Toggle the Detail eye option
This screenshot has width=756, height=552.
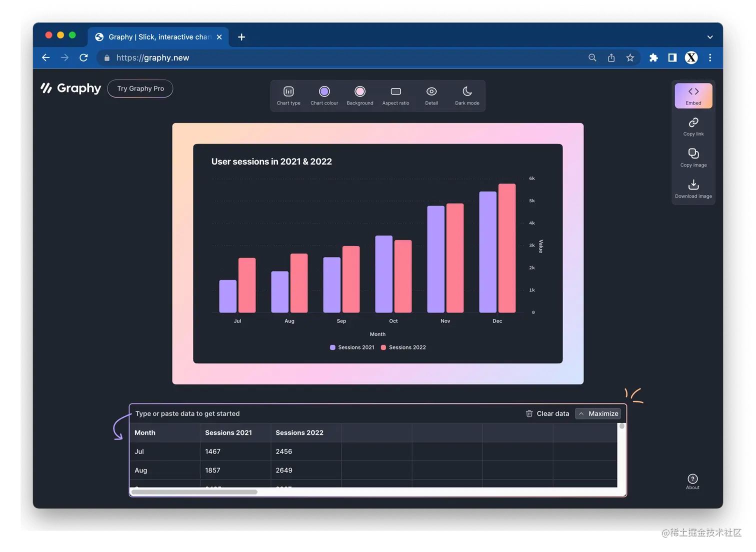pyautogui.click(x=431, y=95)
